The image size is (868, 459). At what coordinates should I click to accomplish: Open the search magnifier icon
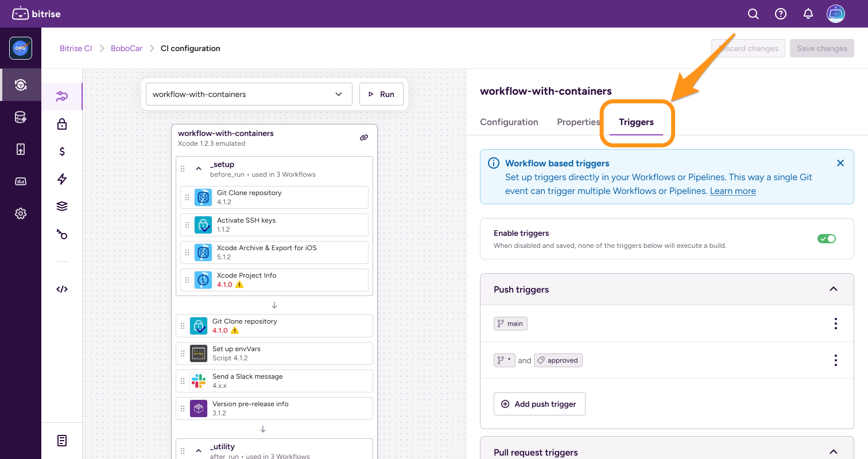click(753, 14)
